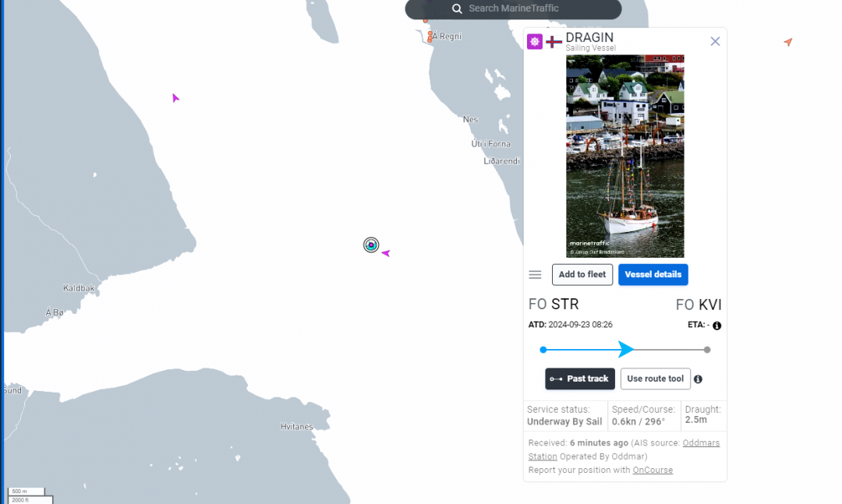Open the DRAGIN sailing vessel photo
The width and height of the screenshot is (842, 504).
[x=624, y=156]
